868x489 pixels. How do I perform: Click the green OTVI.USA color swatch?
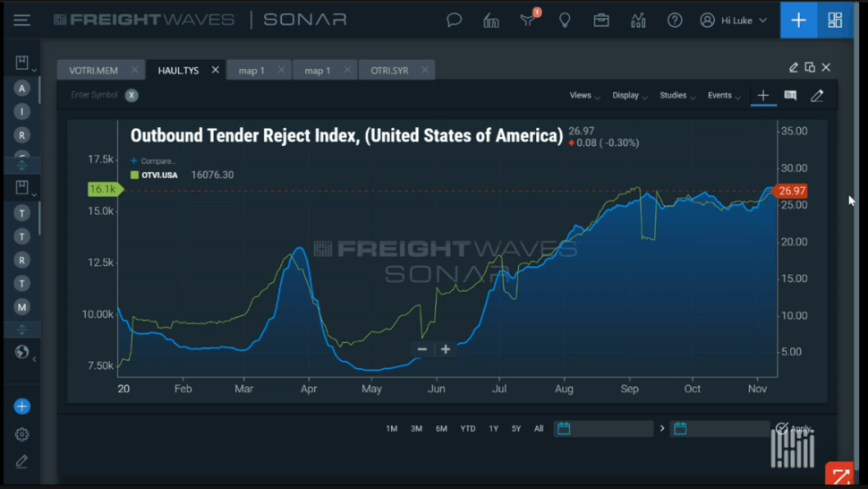pos(134,175)
